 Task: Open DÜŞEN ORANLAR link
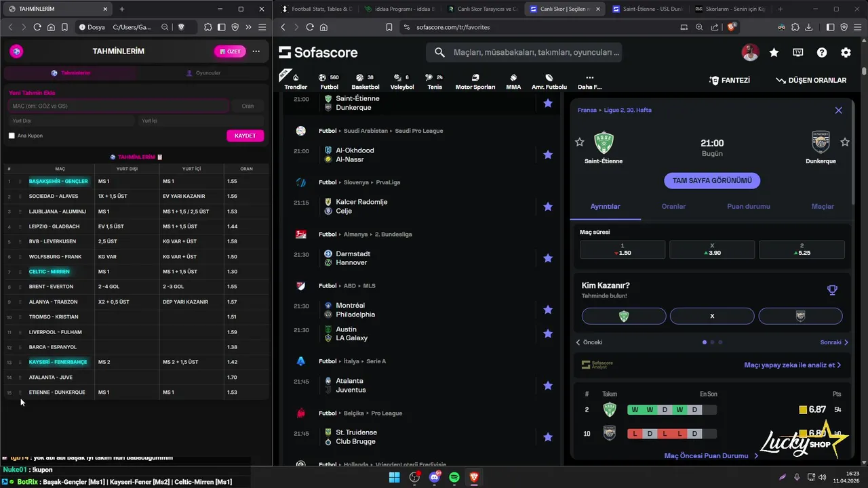click(812, 80)
